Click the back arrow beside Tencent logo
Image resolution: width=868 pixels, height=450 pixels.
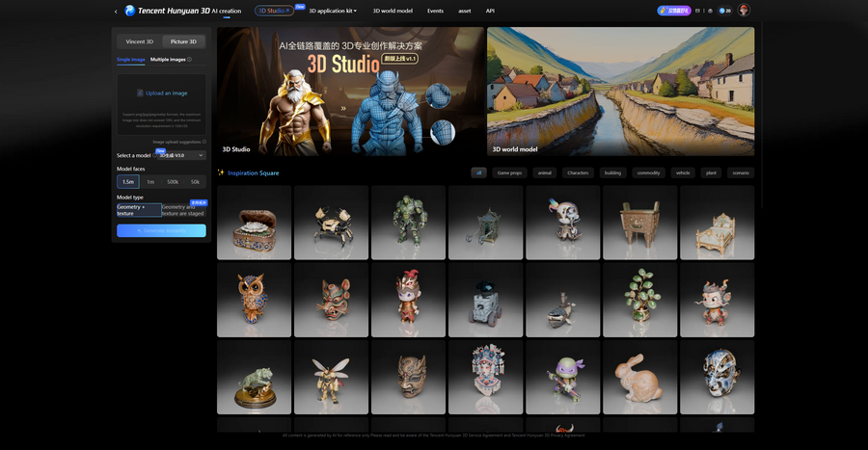[116, 11]
